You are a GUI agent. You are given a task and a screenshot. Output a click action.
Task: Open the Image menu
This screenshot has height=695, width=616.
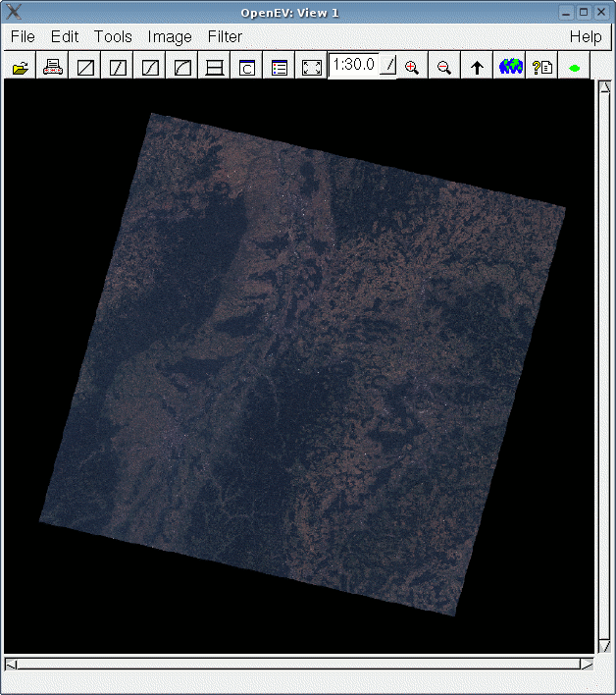(170, 36)
